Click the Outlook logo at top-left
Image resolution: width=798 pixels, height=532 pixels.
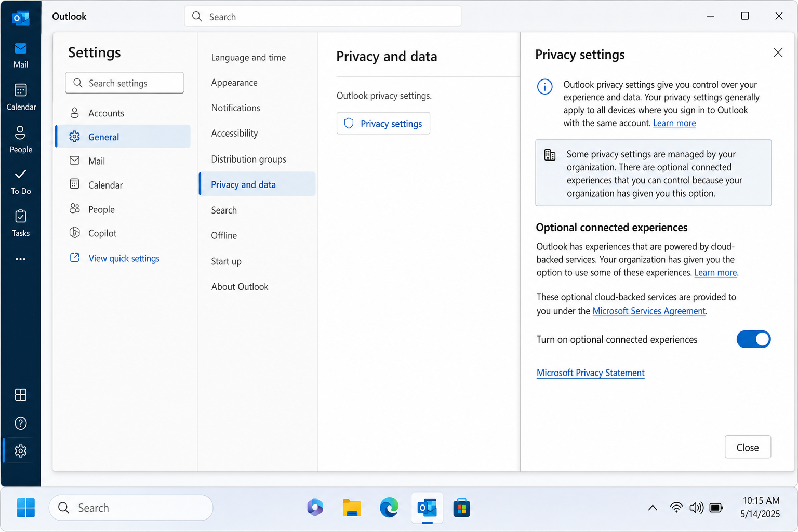[x=21, y=18]
